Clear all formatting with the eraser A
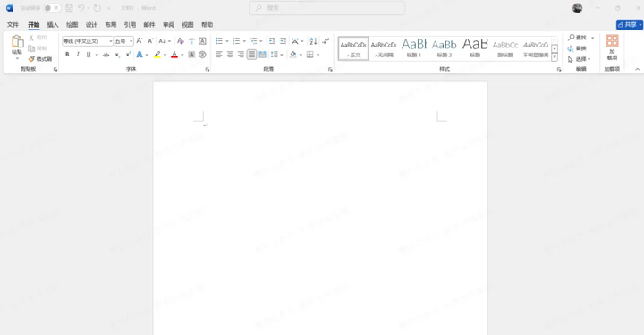This screenshot has width=644, height=335. click(x=181, y=40)
